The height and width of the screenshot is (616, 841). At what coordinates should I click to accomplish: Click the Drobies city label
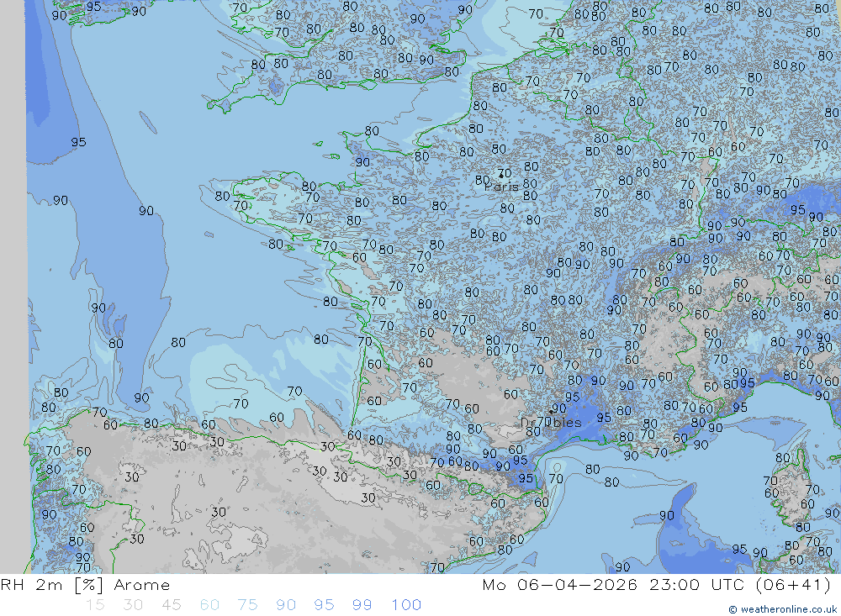click(551, 422)
